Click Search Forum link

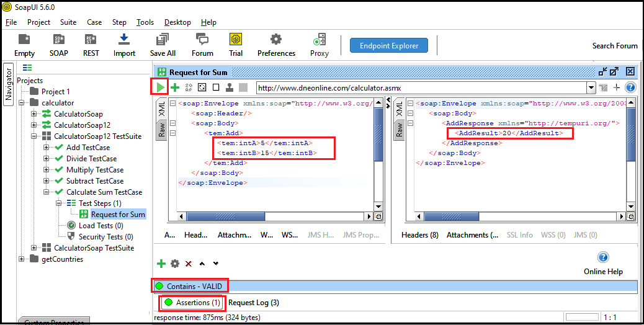(x=615, y=45)
